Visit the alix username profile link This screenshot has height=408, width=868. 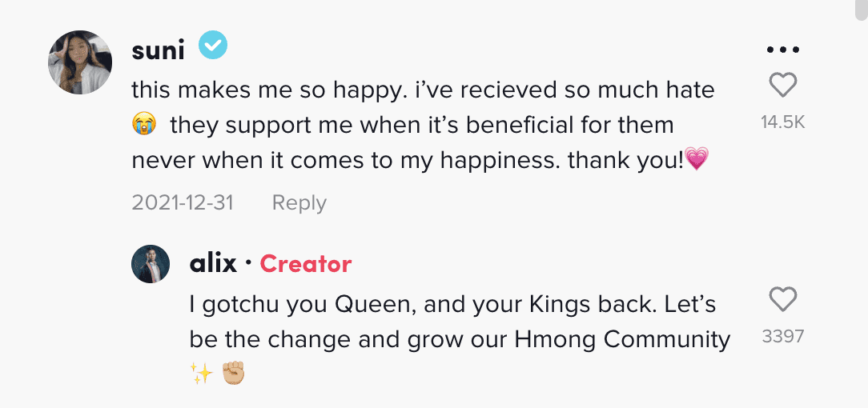click(213, 264)
